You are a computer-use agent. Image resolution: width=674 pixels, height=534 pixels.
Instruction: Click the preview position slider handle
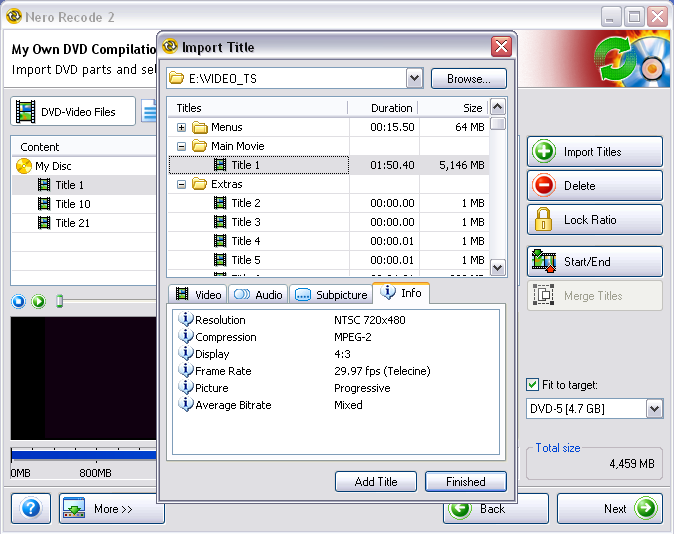[60, 301]
